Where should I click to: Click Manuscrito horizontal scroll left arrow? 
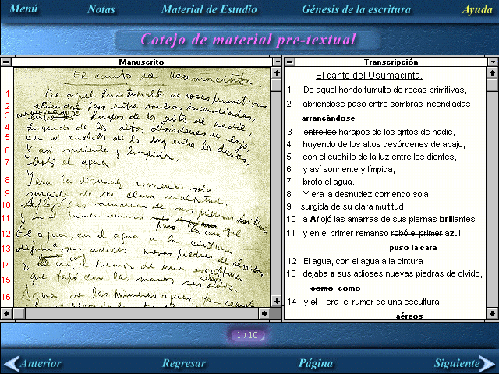pyautogui.click(x=7, y=313)
